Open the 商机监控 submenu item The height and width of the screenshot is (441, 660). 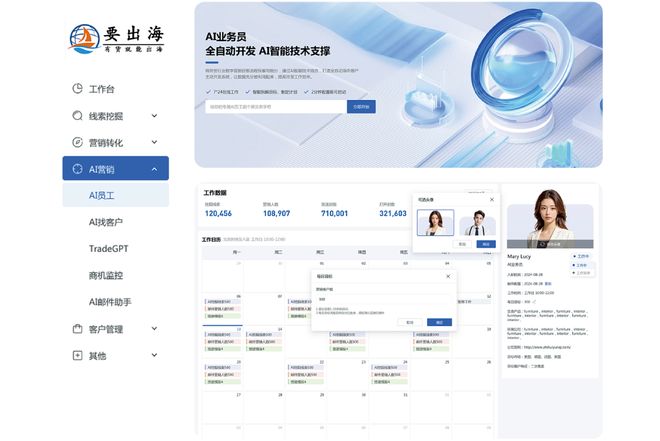[x=106, y=276]
